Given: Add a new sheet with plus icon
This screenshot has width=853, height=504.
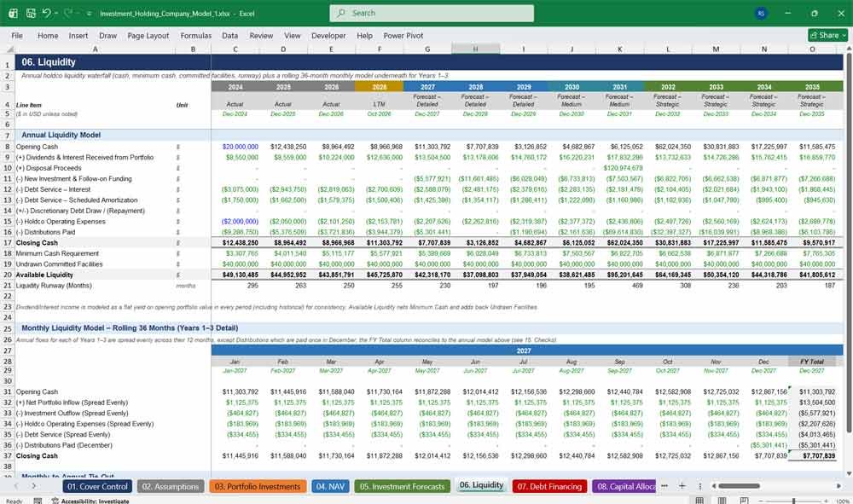Looking at the screenshot, I should coord(682,486).
